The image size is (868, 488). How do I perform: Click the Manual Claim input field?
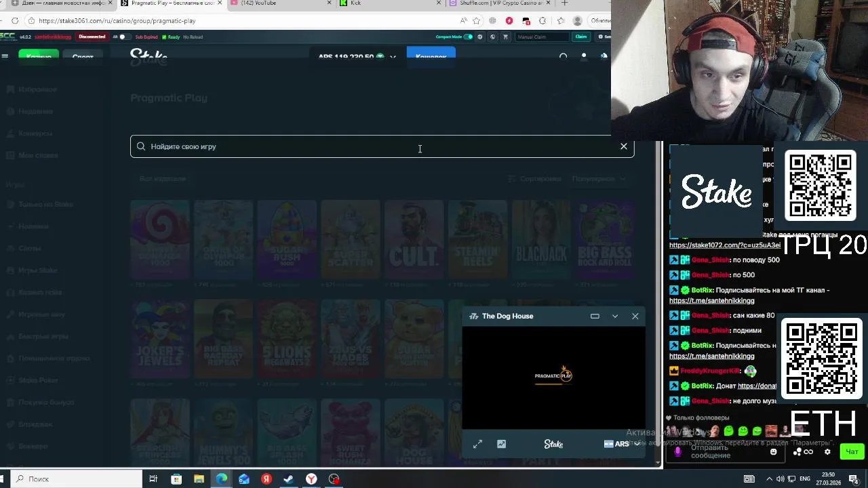tap(542, 37)
